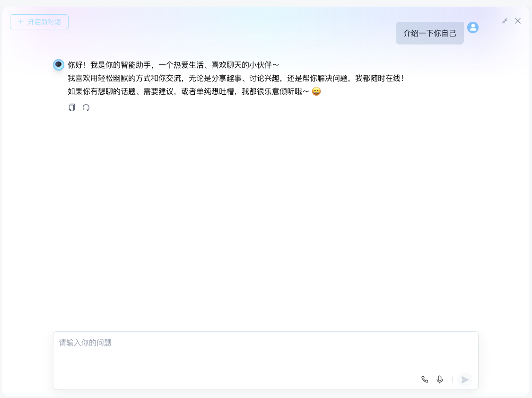
Task: Activate microphone voice input
Action: coord(440,380)
